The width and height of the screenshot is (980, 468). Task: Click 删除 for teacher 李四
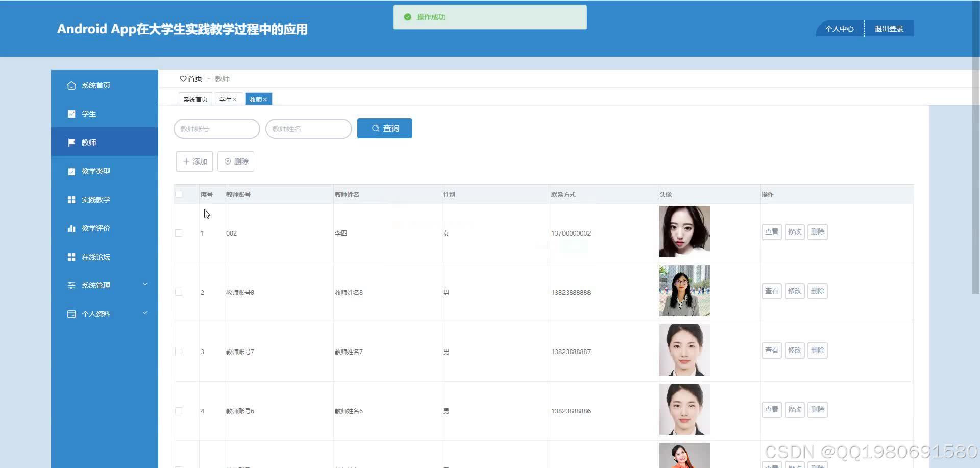818,232
